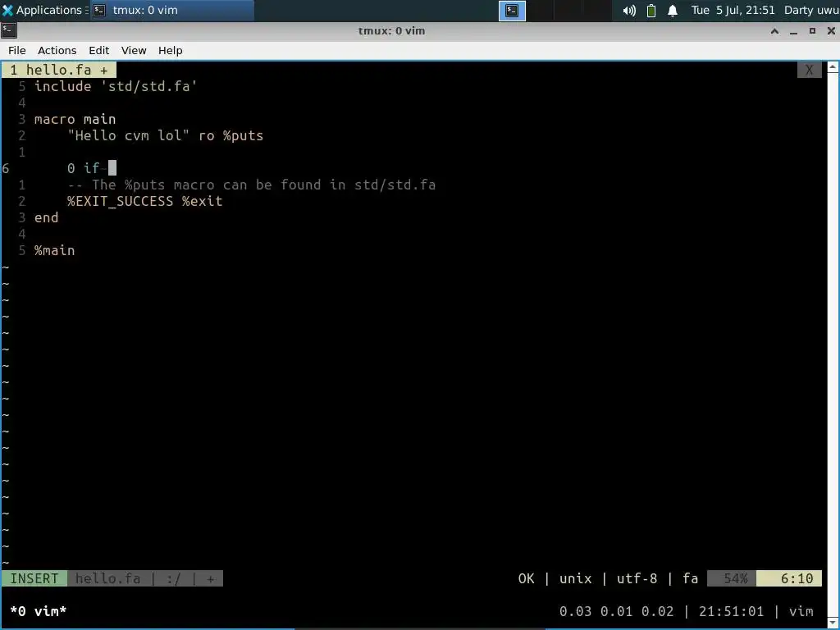Click the line "include 'std/std.fa'"

(x=116, y=86)
